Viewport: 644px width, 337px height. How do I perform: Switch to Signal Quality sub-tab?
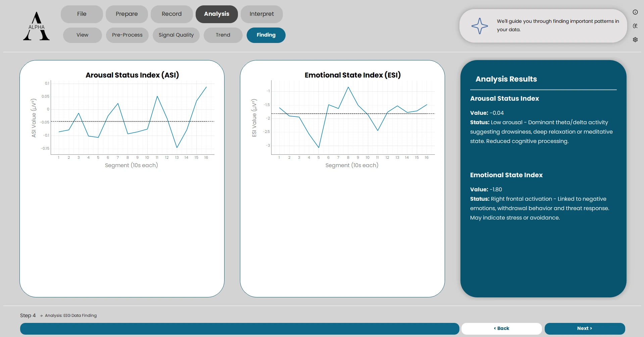pyautogui.click(x=176, y=35)
